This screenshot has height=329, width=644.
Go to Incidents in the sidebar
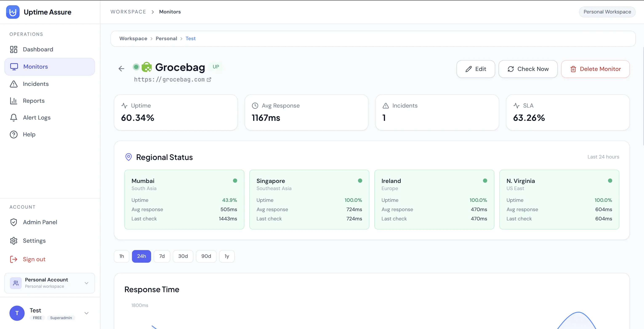click(x=49, y=84)
